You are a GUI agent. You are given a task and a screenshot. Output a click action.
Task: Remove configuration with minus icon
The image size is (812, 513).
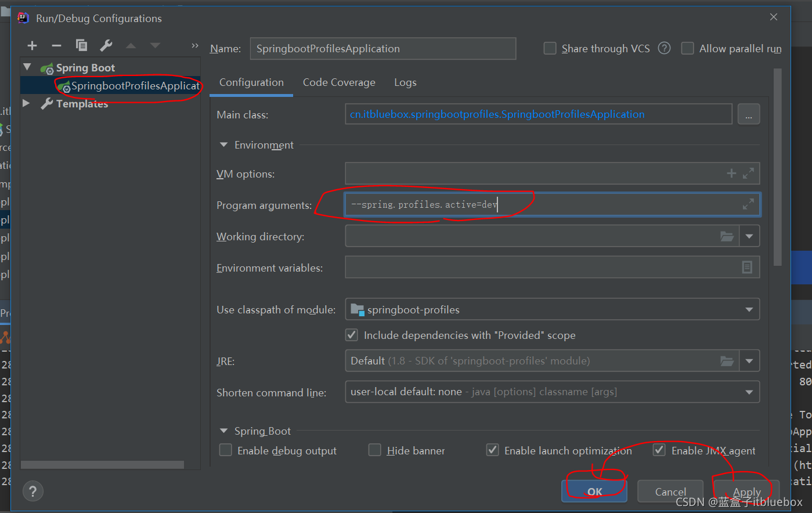[56, 45]
